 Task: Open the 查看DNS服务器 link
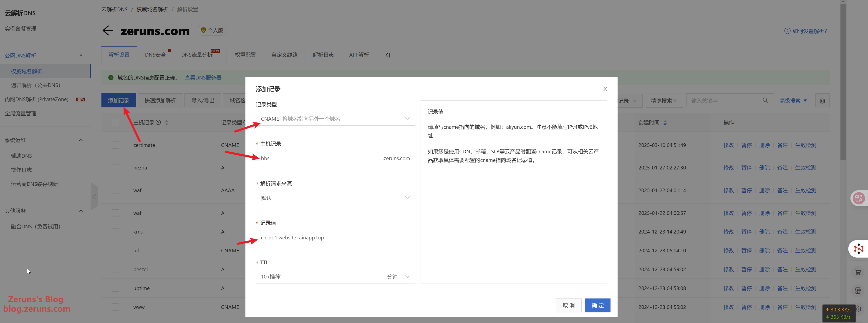[203, 78]
